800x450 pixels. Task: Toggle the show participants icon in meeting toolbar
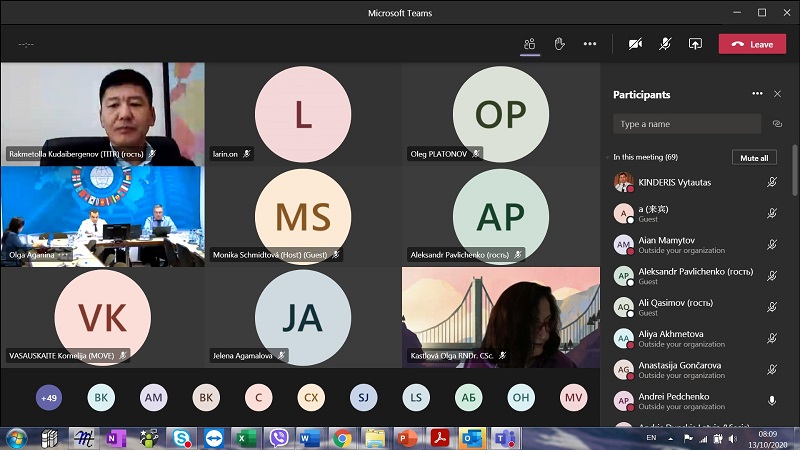[x=530, y=44]
